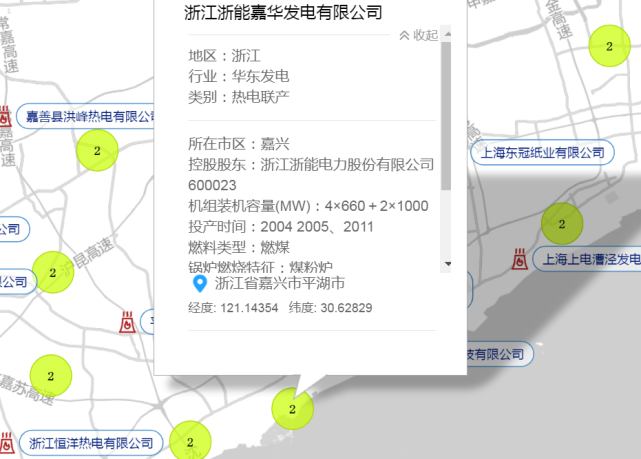
Task: Click cluster marker 2 near 沪昆高速
Action: [53, 272]
